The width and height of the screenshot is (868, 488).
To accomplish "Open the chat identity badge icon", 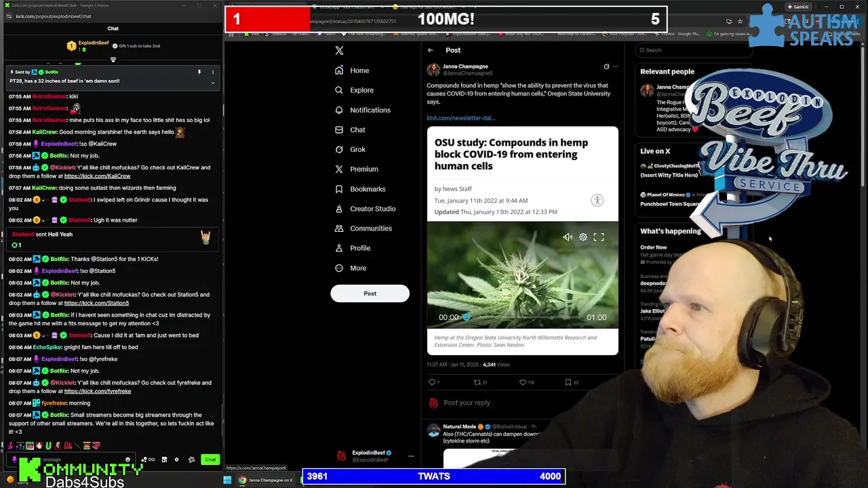I will (x=191, y=460).
